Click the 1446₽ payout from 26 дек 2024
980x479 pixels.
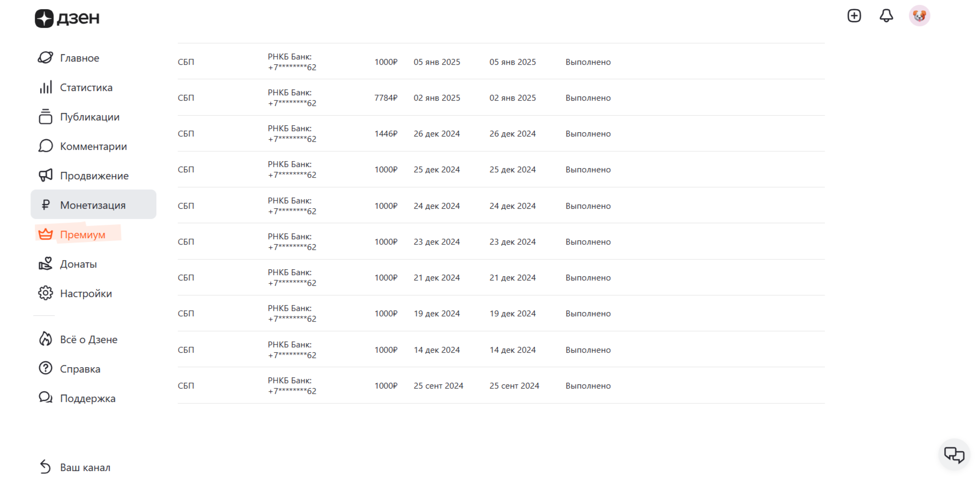385,134
